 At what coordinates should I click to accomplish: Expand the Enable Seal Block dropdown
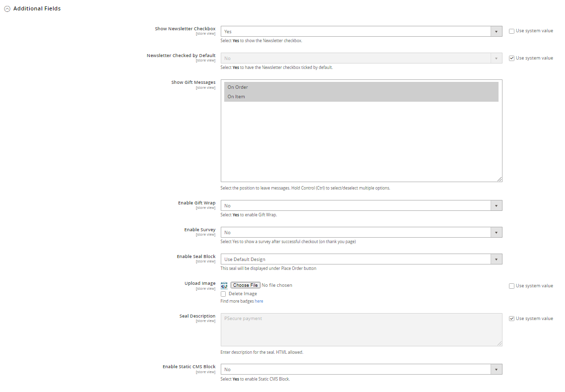click(x=361, y=259)
